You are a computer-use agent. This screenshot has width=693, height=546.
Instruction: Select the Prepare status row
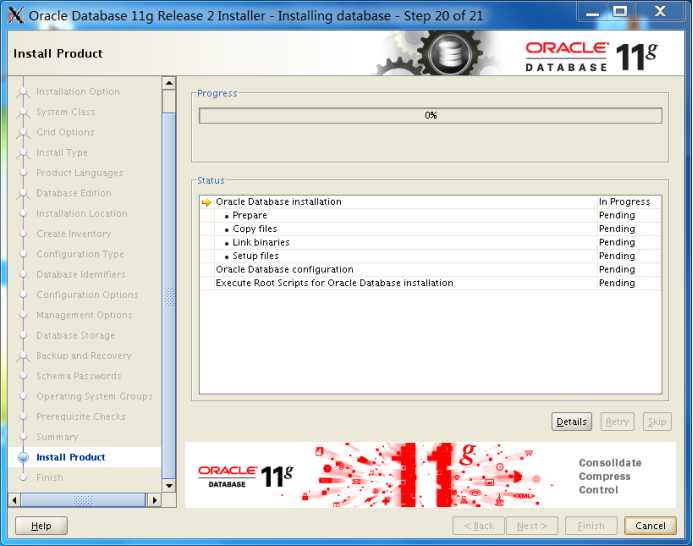pos(430,215)
